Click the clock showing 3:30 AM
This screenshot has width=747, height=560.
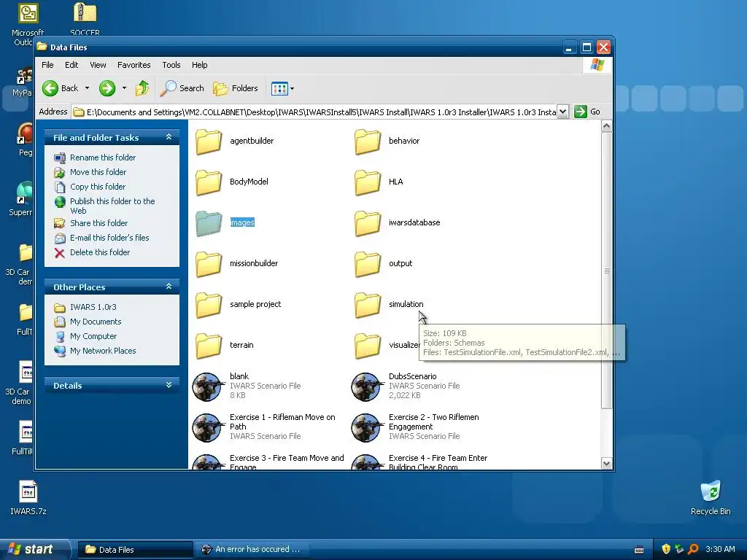[720, 549]
